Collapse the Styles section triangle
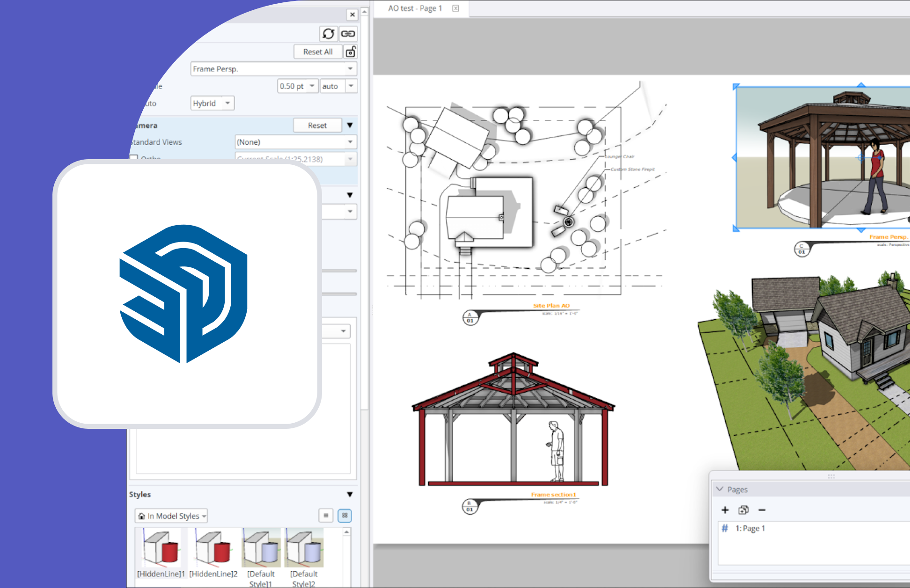 pos(350,494)
